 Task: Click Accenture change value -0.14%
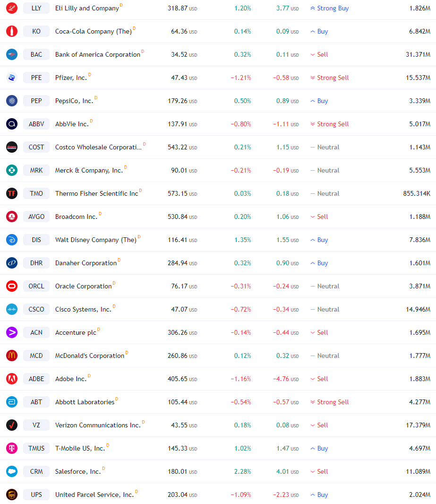point(241,332)
